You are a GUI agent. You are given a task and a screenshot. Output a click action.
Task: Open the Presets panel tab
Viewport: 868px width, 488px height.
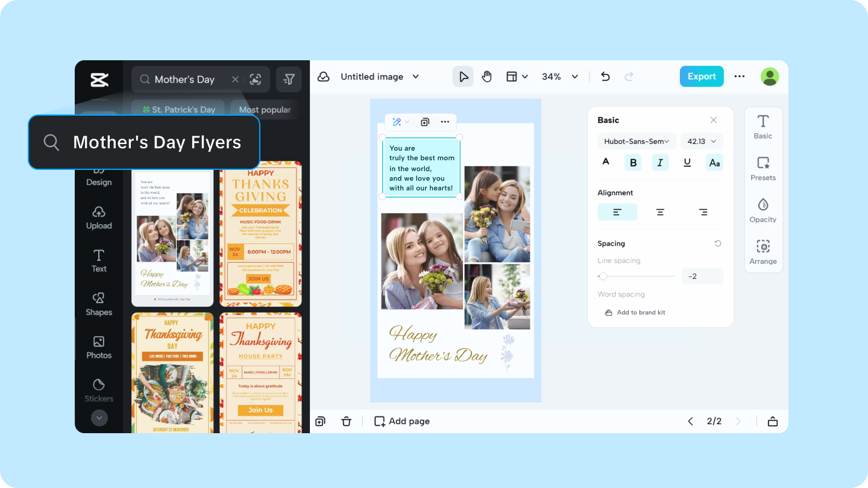(x=763, y=169)
